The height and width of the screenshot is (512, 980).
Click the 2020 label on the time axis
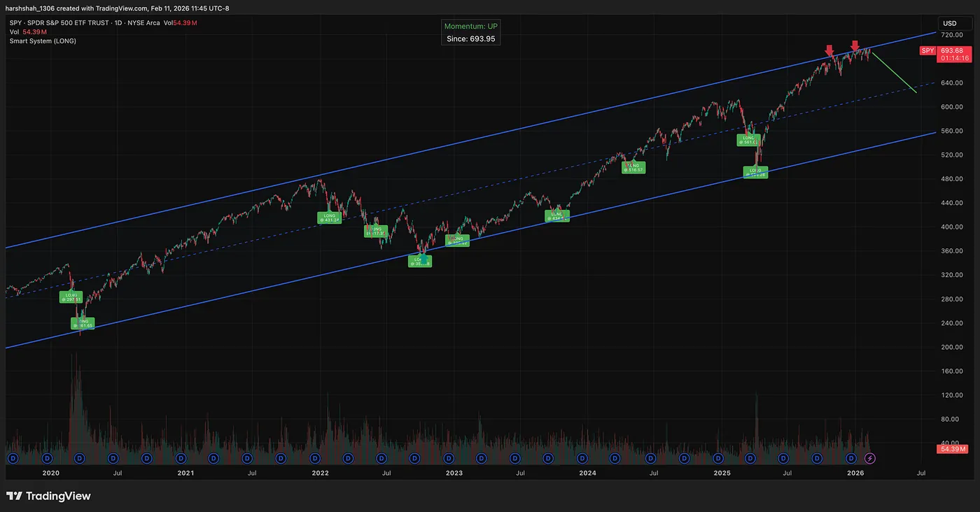(x=50, y=474)
